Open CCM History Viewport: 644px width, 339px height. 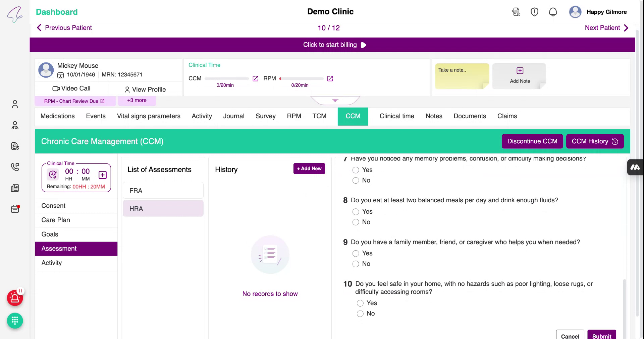594,141
